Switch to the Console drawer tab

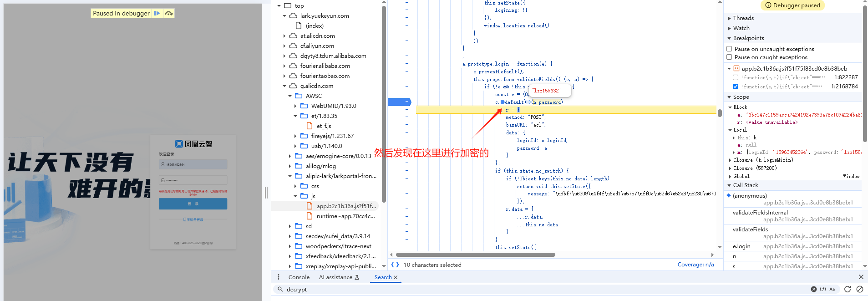299,277
